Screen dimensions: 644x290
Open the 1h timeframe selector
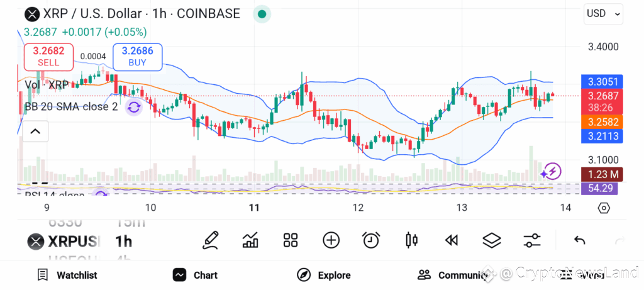point(123,242)
